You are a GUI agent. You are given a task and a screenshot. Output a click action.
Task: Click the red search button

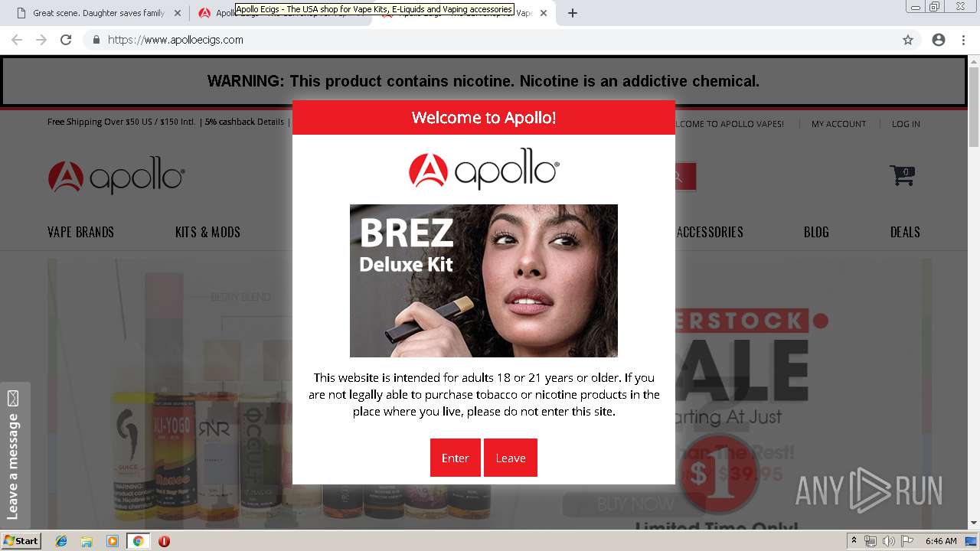[685, 177]
